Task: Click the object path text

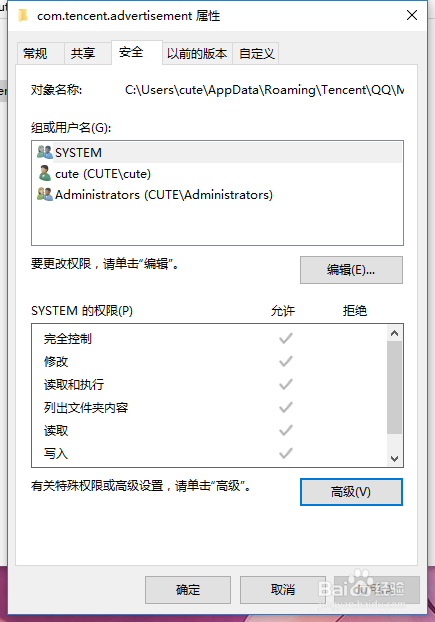Action: pyautogui.click(x=264, y=90)
